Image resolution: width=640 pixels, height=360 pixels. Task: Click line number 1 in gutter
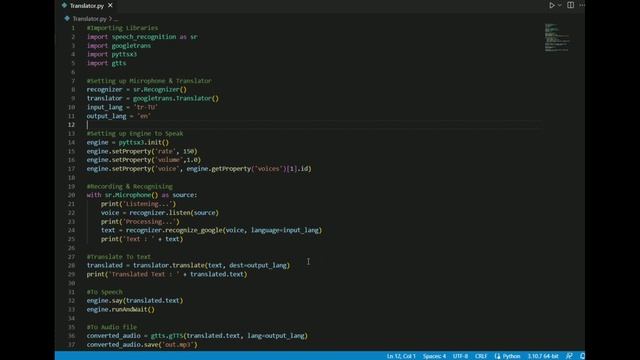(73, 28)
